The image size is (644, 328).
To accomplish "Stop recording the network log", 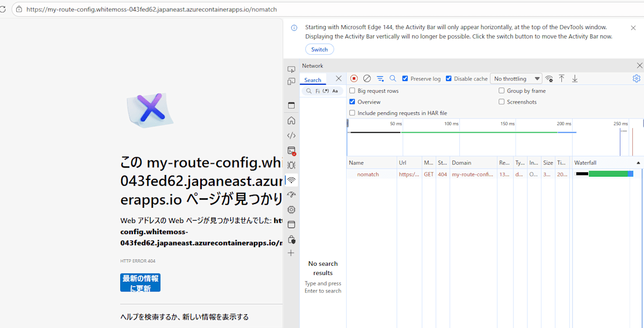I will (354, 78).
